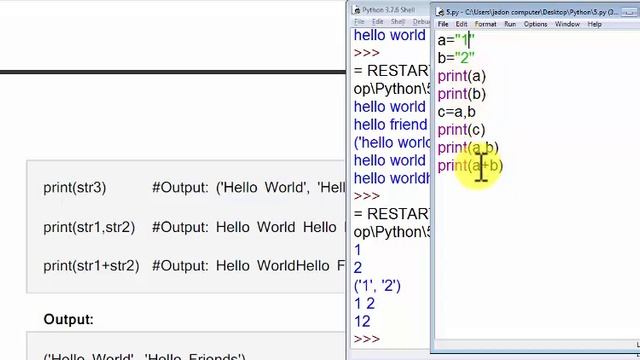Click print(str3) in the slide code box
The image size is (640, 360).
[x=75, y=188]
